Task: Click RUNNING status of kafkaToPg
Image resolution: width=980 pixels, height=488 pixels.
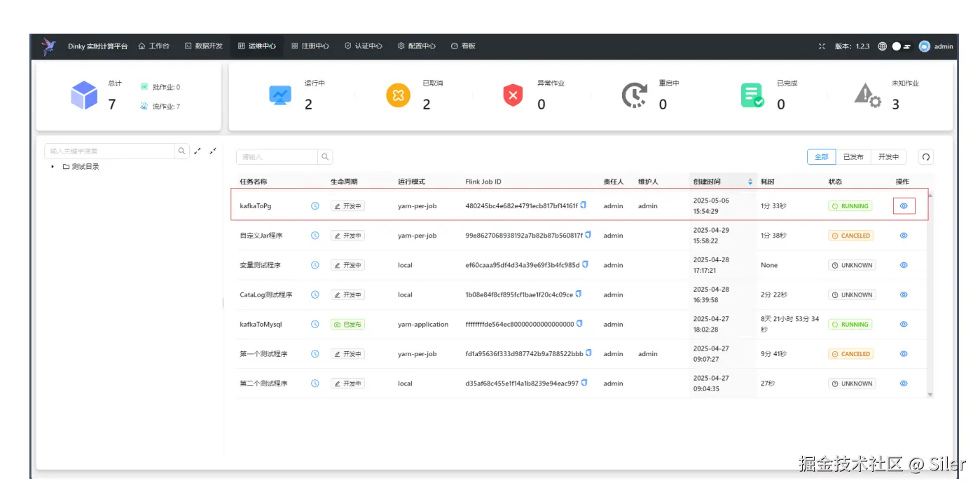Action: (x=850, y=206)
